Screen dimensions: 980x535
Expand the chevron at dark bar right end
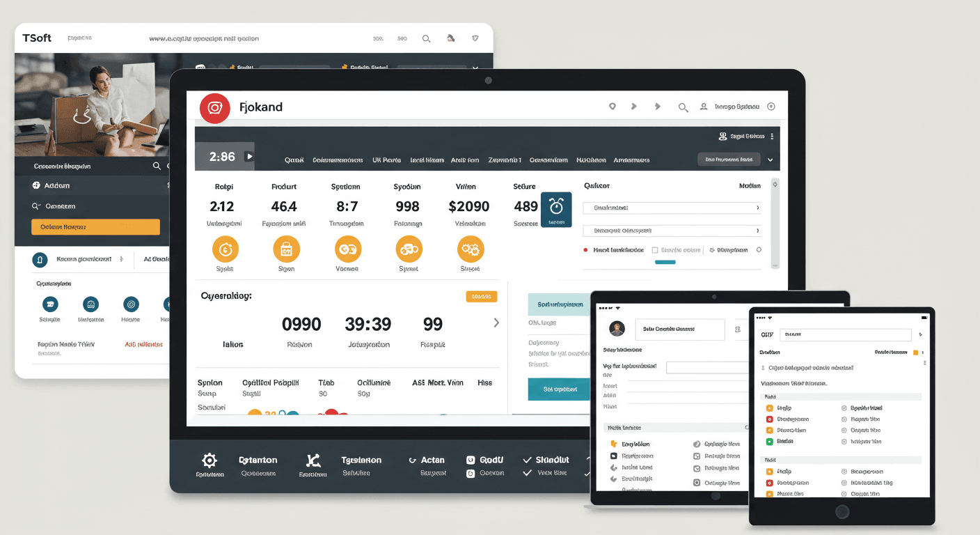coord(770,160)
